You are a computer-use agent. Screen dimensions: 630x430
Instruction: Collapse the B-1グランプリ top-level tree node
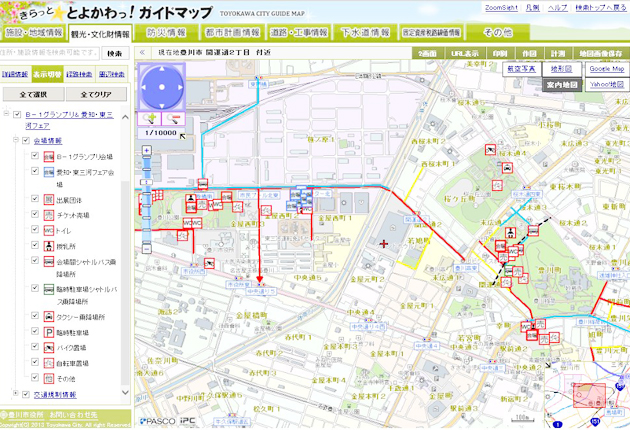tap(7, 115)
